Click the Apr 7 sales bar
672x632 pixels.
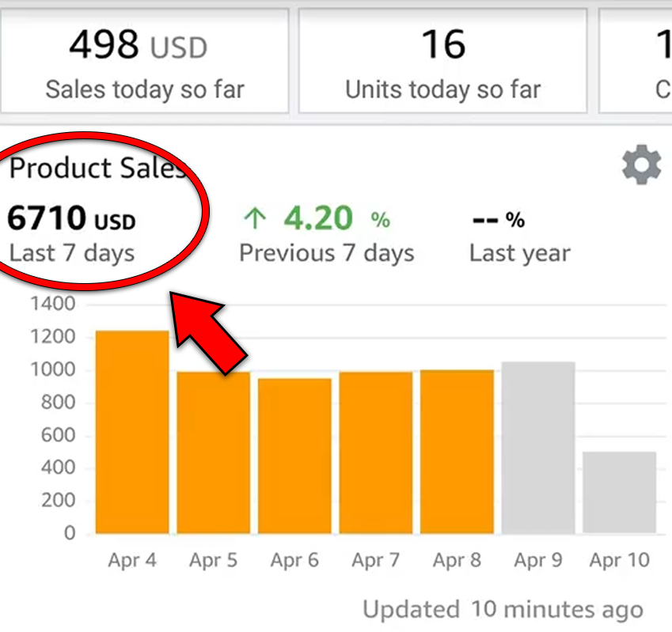(376, 452)
